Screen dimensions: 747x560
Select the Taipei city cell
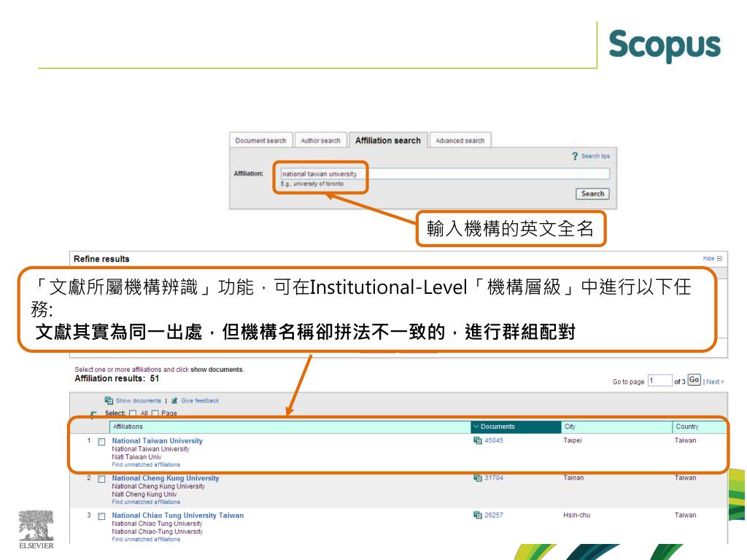(572, 440)
